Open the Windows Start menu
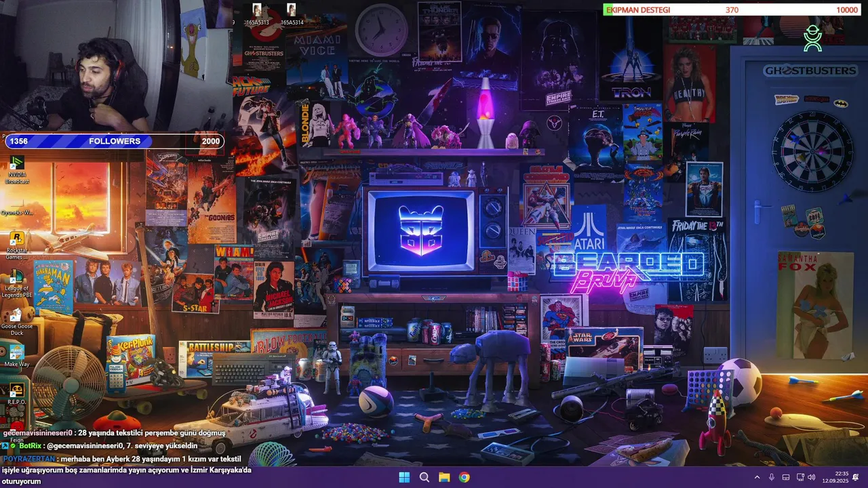Image resolution: width=868 pixels, height=488 pixels. (404, 477)
